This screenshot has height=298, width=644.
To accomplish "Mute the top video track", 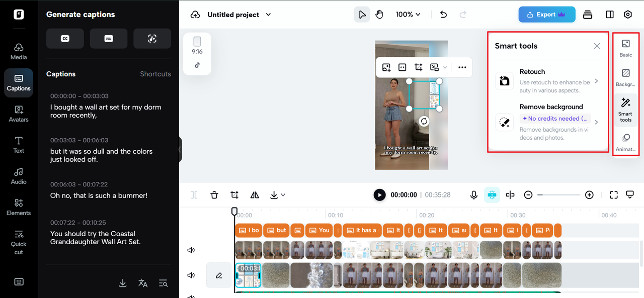I will [x=191, y=250].
